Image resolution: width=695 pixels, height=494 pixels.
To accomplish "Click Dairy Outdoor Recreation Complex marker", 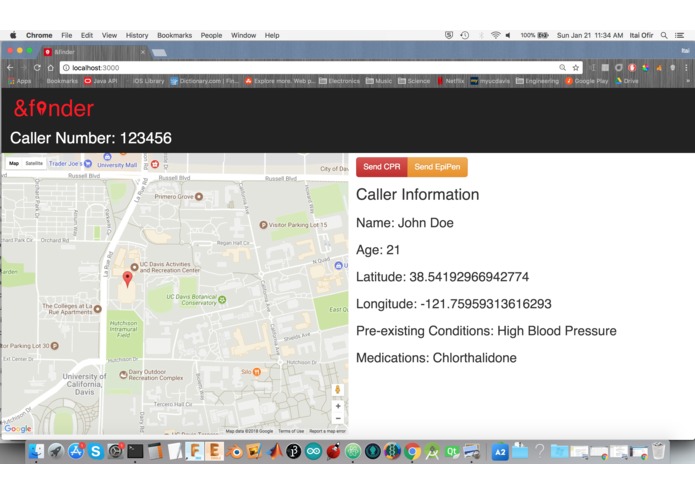I will pyautogui.click(x=124, y=375).
